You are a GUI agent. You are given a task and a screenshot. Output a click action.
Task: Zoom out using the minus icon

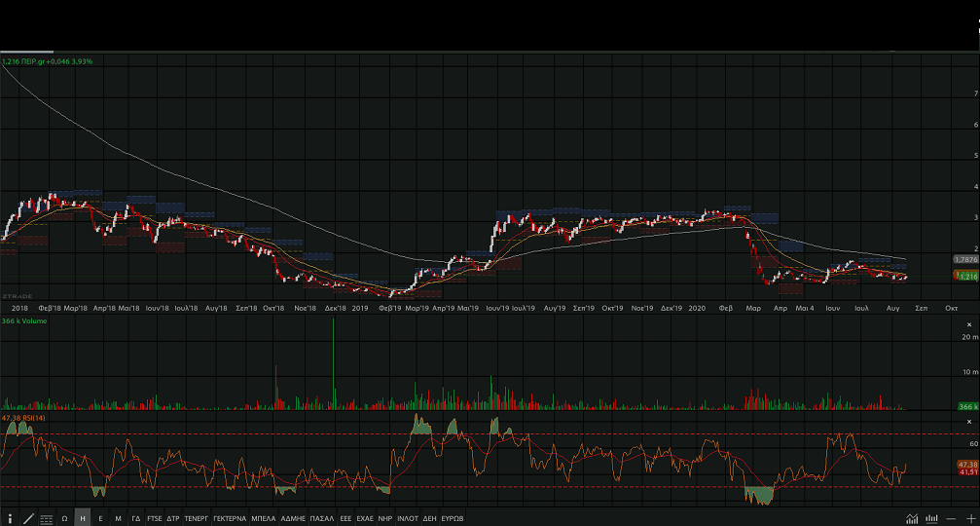951,518
